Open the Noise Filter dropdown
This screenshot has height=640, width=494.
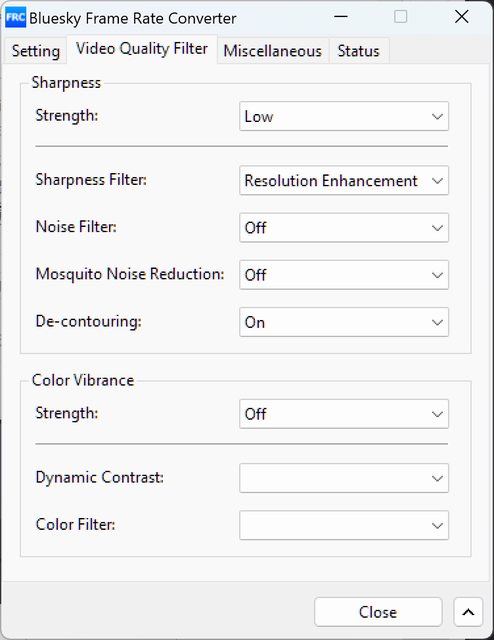pyautogui.click(x=344, y=227)
